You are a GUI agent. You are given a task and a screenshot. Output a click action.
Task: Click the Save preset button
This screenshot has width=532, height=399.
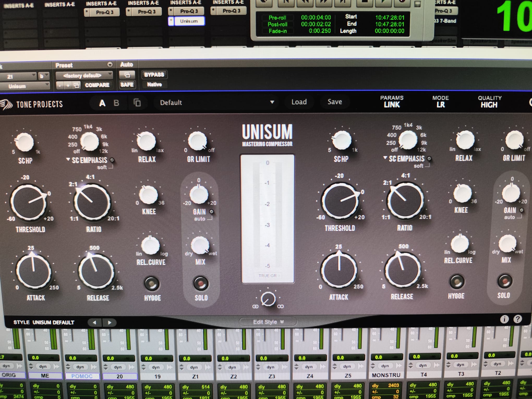tap(335, 102)
